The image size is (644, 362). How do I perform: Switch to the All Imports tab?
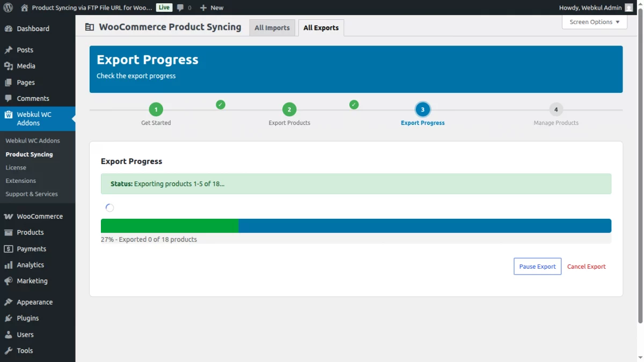[x=272, y=27]
